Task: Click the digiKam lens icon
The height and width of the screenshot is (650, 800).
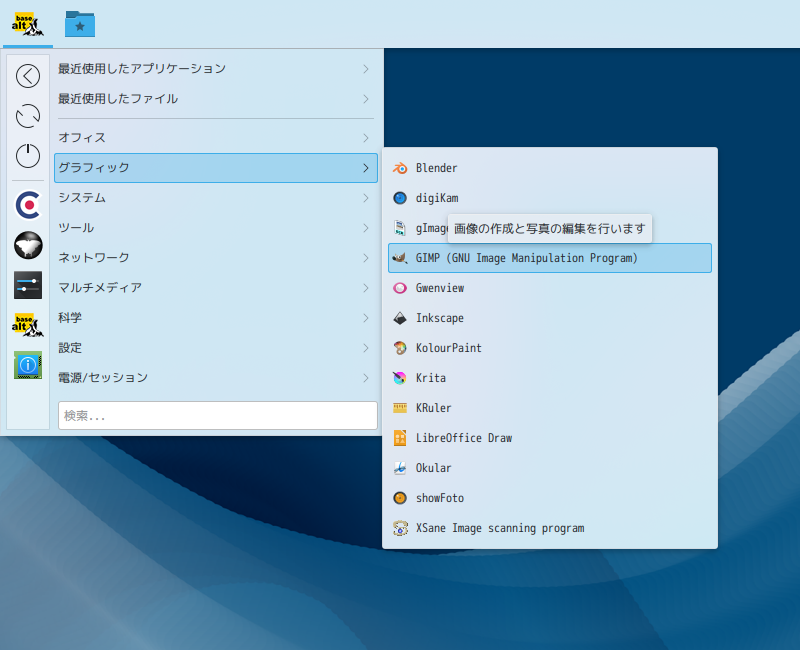Action: 400,198
